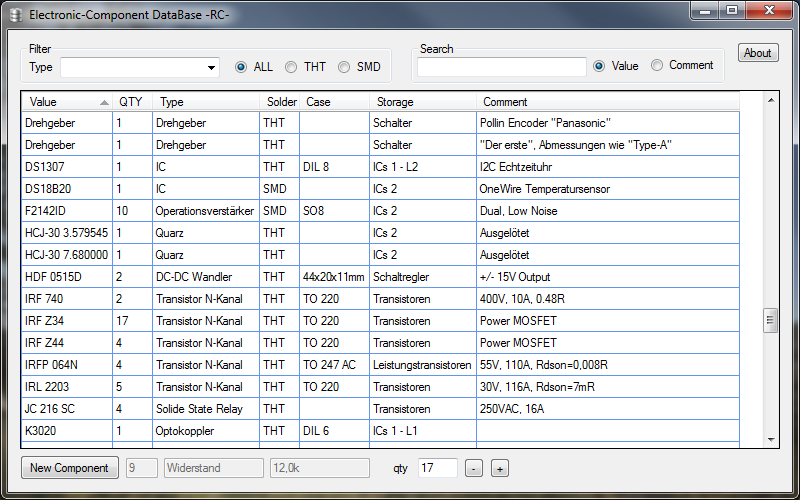Sort by the Storage column header
Screen dimensions: 800x500
coord(423,102)
